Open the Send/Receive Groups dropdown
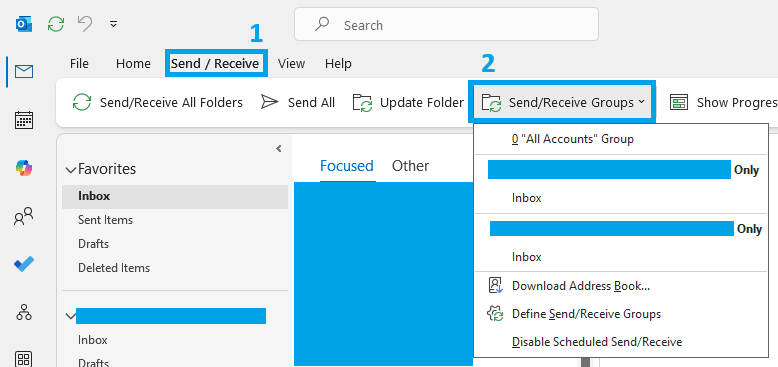The width and height of the screenshot is (778, 367). point(563,103)
